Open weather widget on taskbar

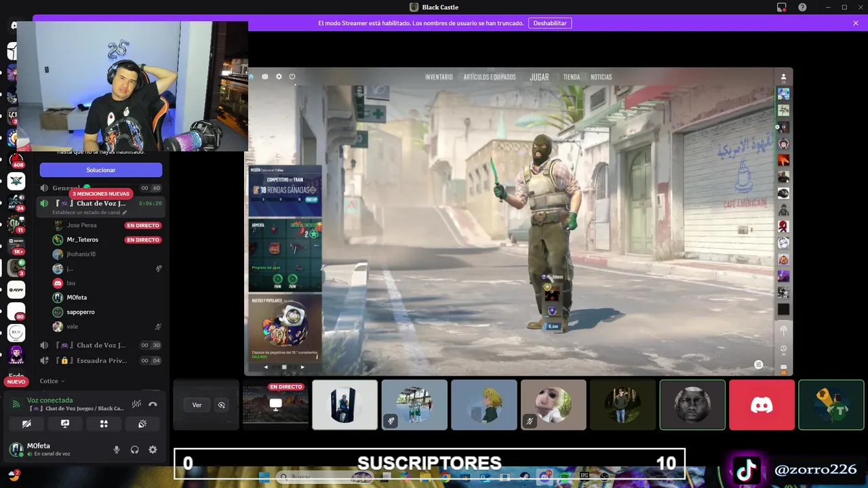click(x=14, y=476)
